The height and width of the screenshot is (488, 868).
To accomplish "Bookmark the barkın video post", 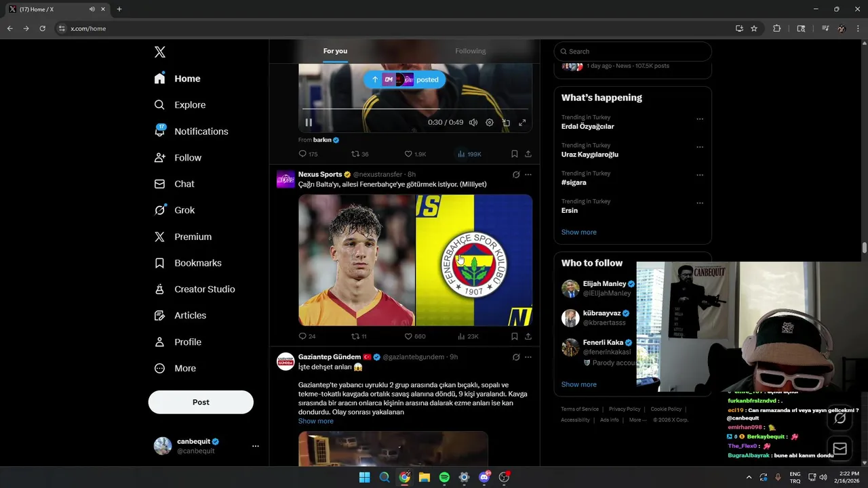I will 515,154.
